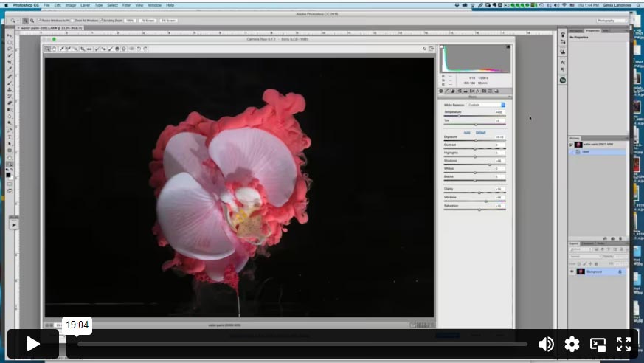The image size is (644, 363).
Task: Open video player settings gear
Action: click(x=572, y=344)
